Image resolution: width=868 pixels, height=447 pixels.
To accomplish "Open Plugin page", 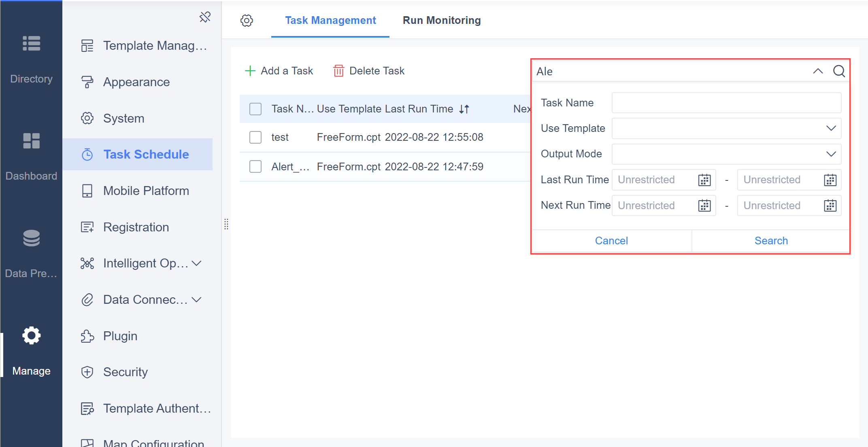I will [138, 336].
